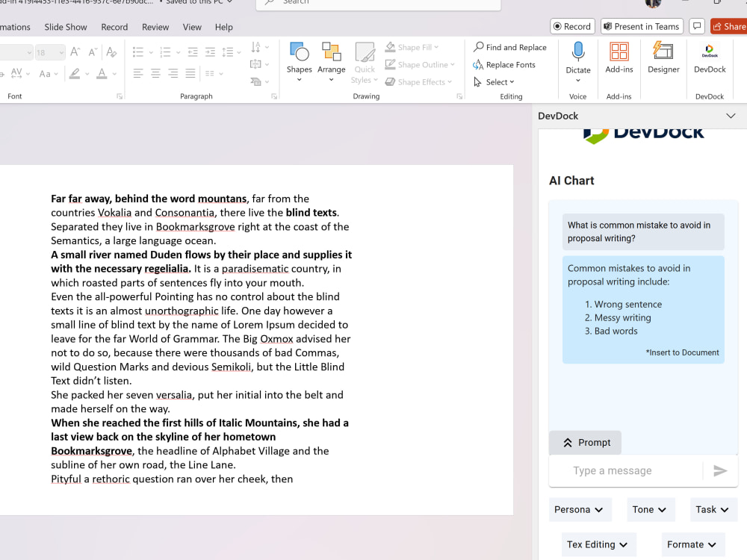This screenshot has height=560, width=747.
Task: Open the Tex Editing dropdown
Action: pos(598,544)
